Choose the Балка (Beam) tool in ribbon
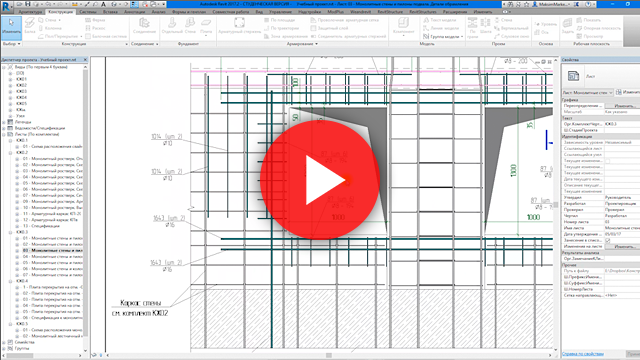640x360 pixels. pos(29,26)
